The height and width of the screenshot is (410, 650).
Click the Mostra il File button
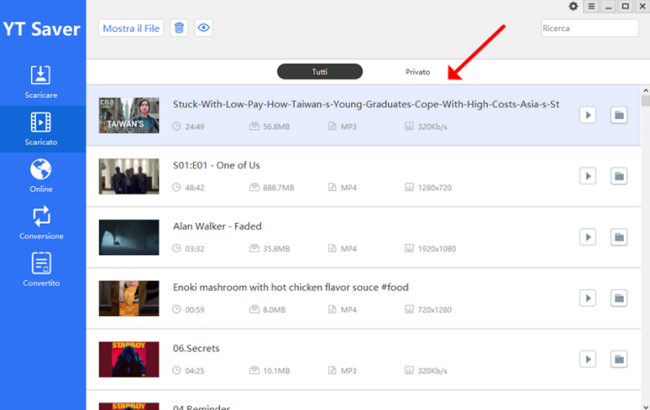[131, 28]
